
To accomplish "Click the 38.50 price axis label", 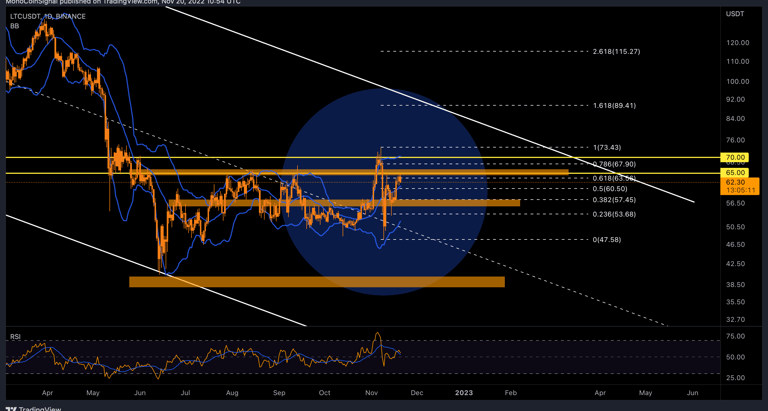I will (737, 285).
